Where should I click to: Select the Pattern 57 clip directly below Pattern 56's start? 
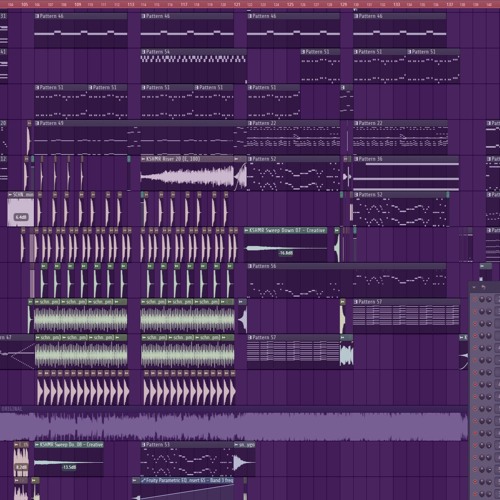pyautogui.click(x=293, y=352)
